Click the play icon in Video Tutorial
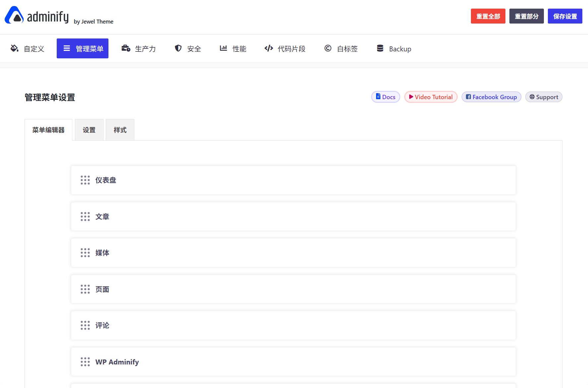The width and height of the screenshot is (588, 388). [x=411, y=97]
